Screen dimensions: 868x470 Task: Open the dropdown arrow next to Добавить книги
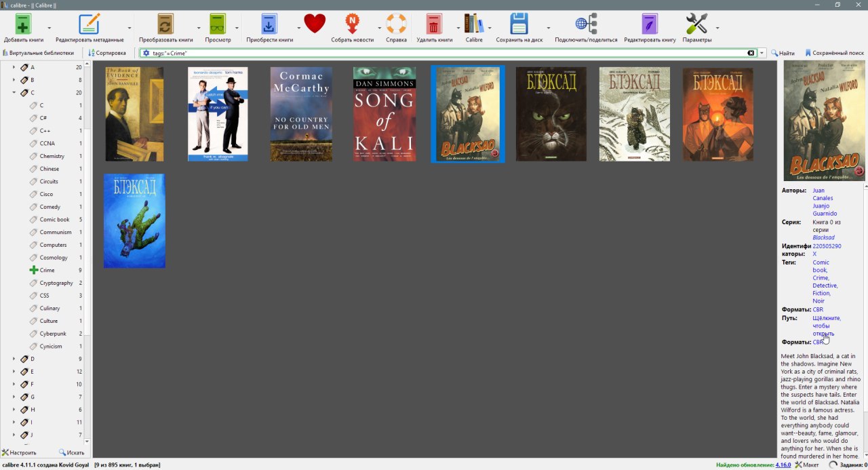coord(49,28)
